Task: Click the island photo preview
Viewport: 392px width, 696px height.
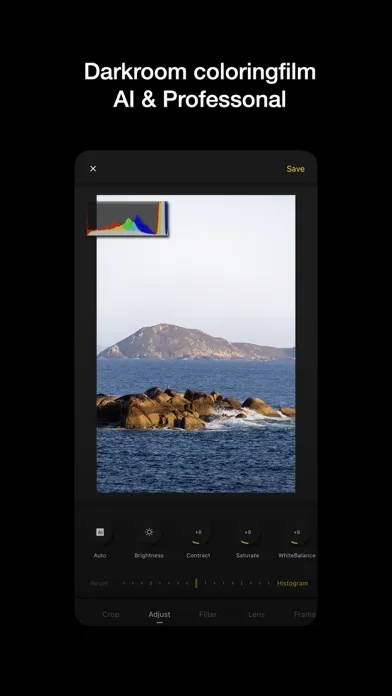Action: [x=196, y=344]
